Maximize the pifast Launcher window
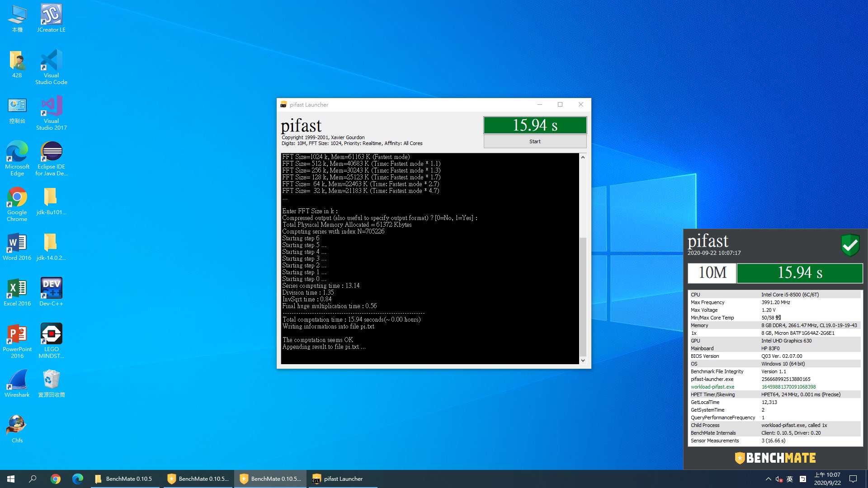The image size is (868, 488). pos(560,104)
